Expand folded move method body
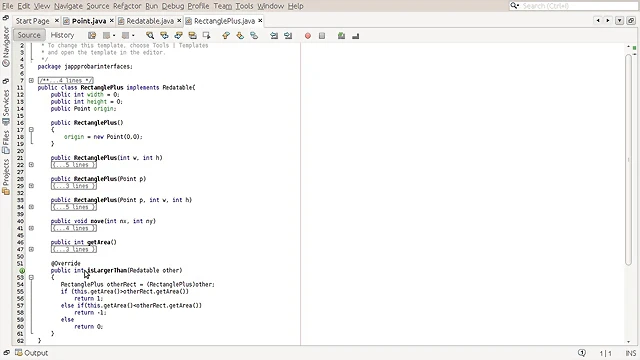Image resolution: width=640 pixels, height=360 pixels. 31,228
